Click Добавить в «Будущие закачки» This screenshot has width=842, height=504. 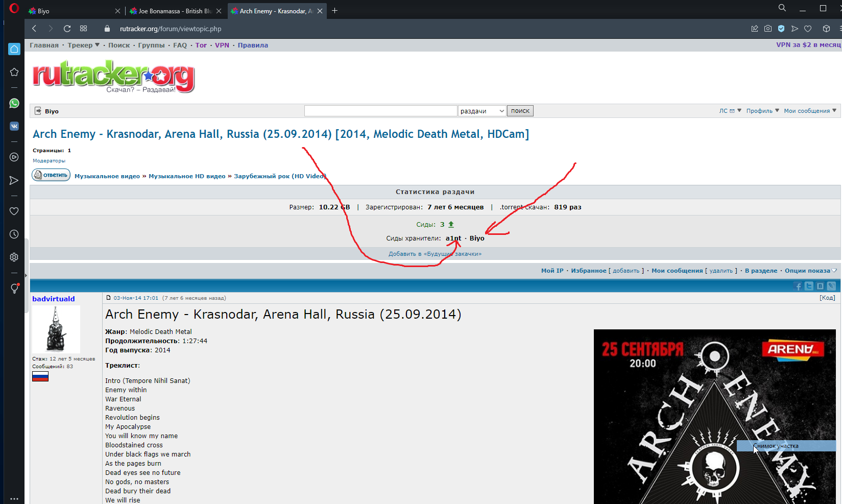(x=435, y=254)
